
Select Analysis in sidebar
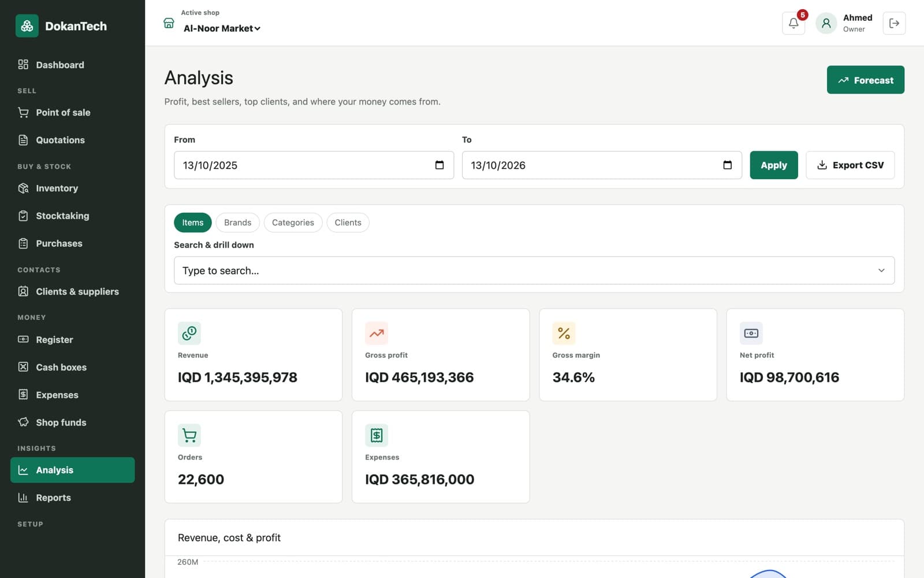coord(72,470)
